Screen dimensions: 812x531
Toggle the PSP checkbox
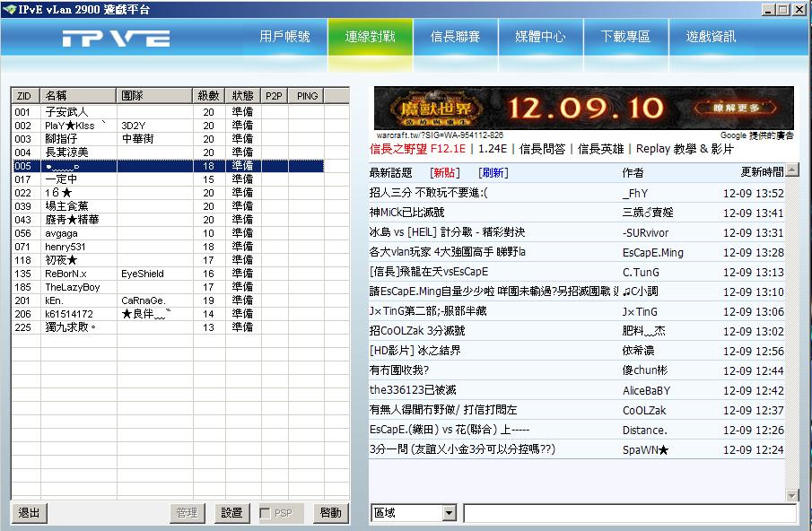pyautogui.click(x=265, y=513)
